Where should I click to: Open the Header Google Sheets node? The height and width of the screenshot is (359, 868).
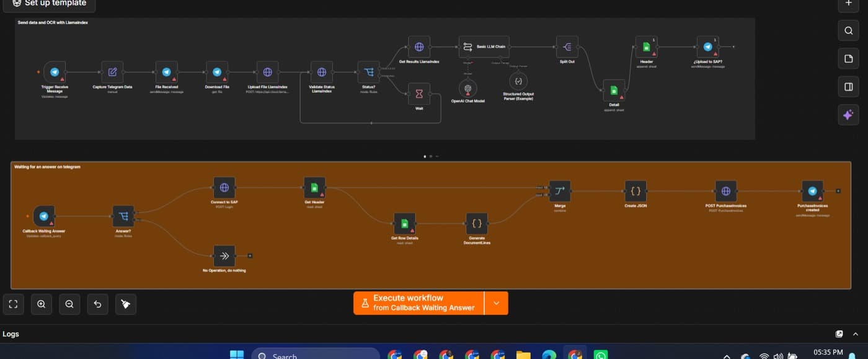[647, 47]
